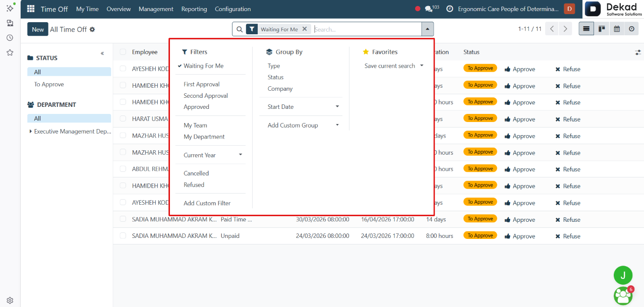Group records by Type
Viewport: 644px width, 307px height.
tap(274, 66)
